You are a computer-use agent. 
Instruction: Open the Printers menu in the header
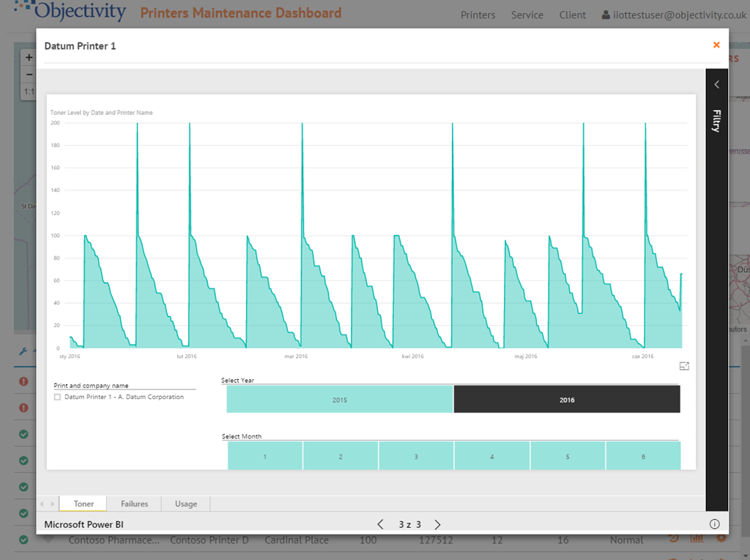(x=478, y=15)
